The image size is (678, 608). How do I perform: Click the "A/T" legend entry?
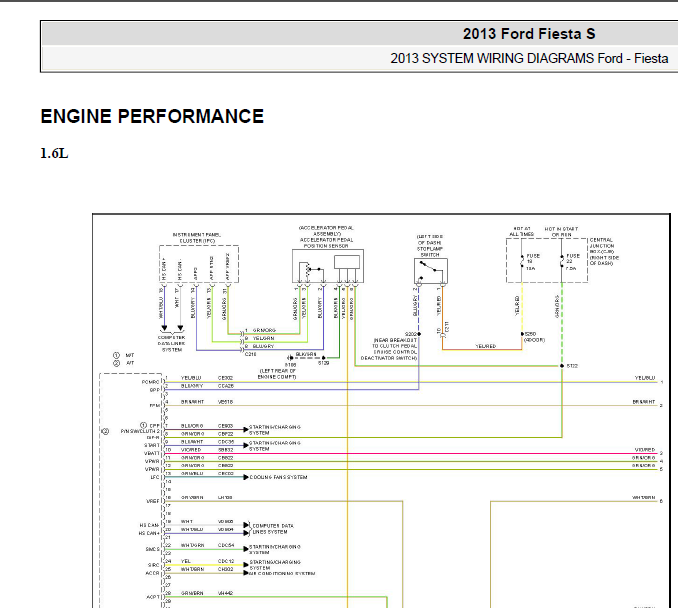click(x=130, y=363)
